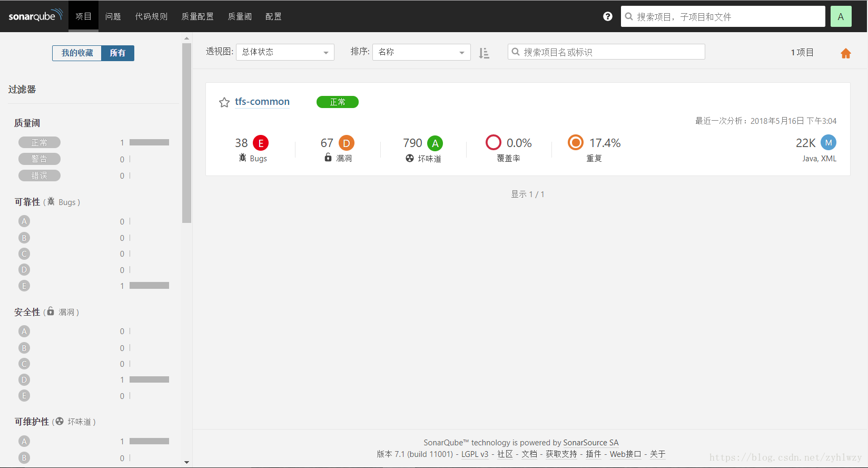868x468 pixels.
Task: Click the green 正常 status badge
Action: (338, 102)
